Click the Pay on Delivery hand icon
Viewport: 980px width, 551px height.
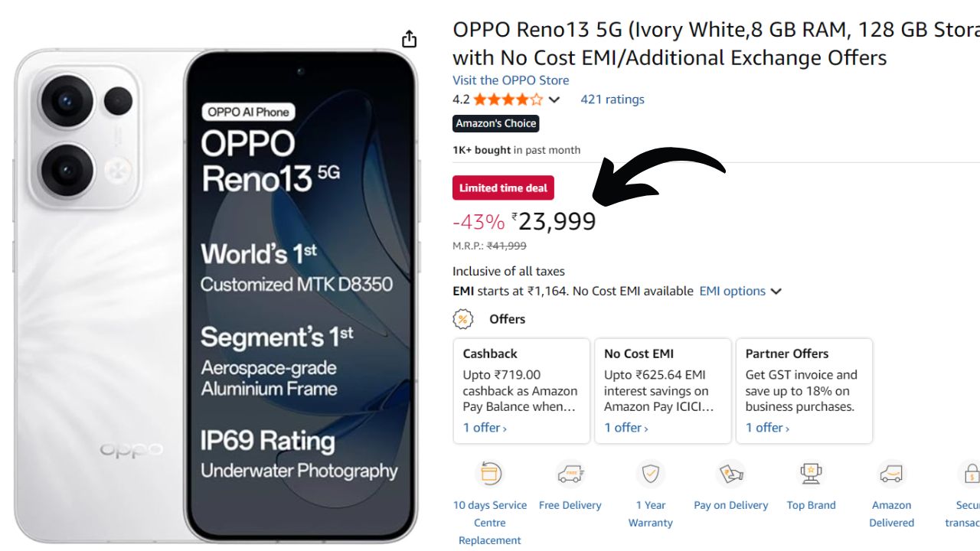coord(731,474)
